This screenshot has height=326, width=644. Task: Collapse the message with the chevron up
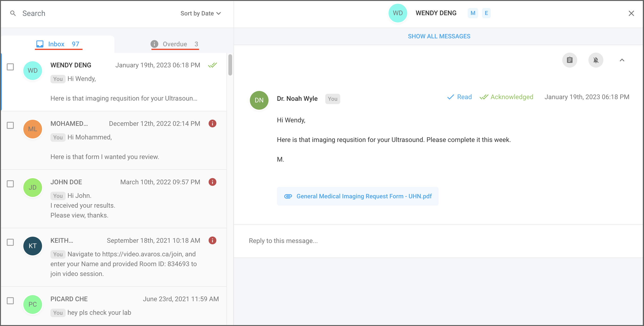[x=622, y=60]
